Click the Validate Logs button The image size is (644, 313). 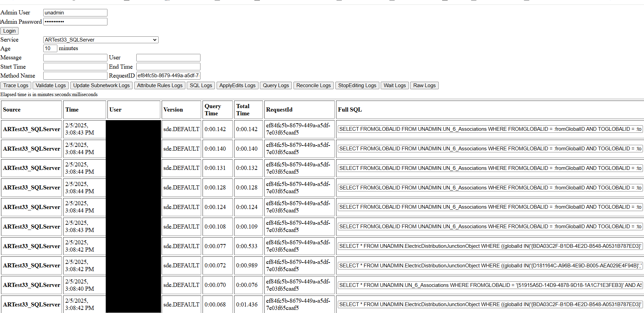pos(50,85)
